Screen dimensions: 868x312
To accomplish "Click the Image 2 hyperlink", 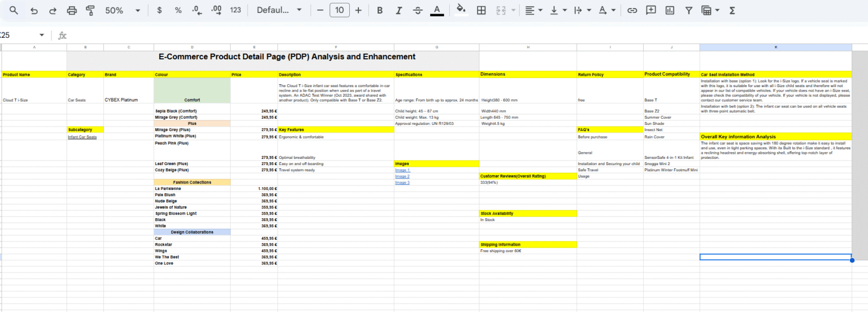I will 402,176.
